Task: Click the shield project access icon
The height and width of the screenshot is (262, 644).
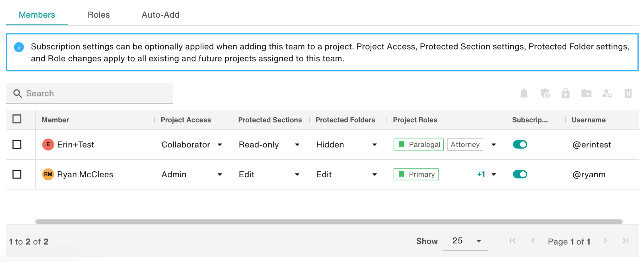Action: tap(545, 93)
